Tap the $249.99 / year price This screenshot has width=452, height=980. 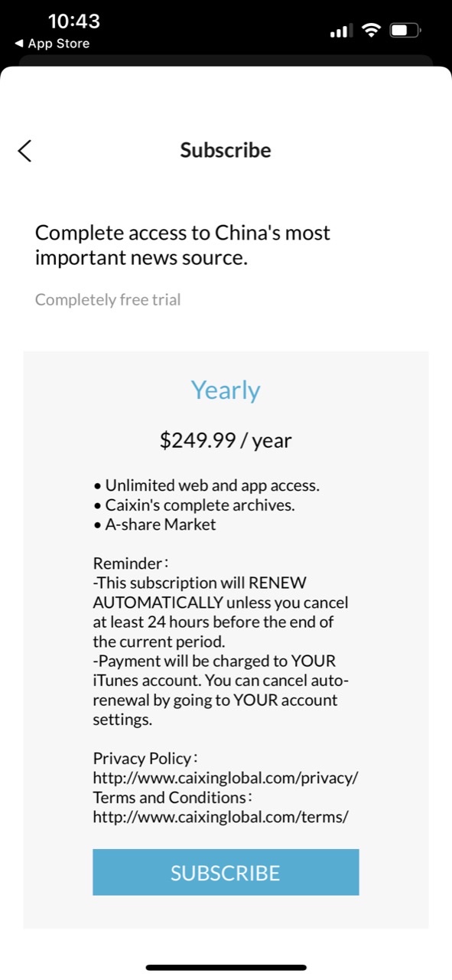click(226, 440)
